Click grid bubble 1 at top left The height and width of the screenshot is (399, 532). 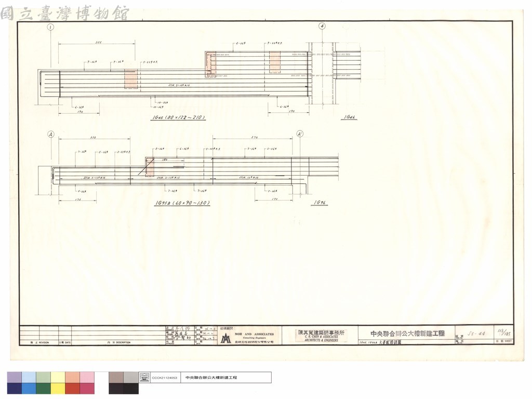[x=50, y=27]
